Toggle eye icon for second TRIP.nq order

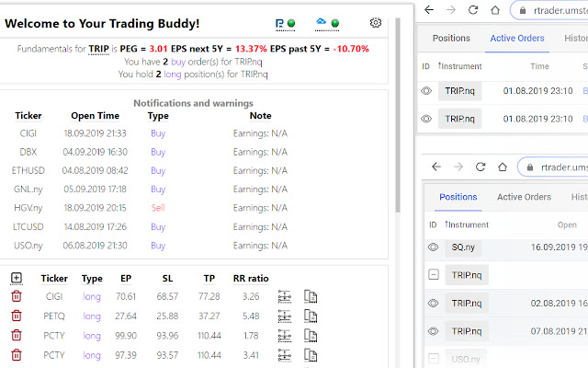pos(426,119)
